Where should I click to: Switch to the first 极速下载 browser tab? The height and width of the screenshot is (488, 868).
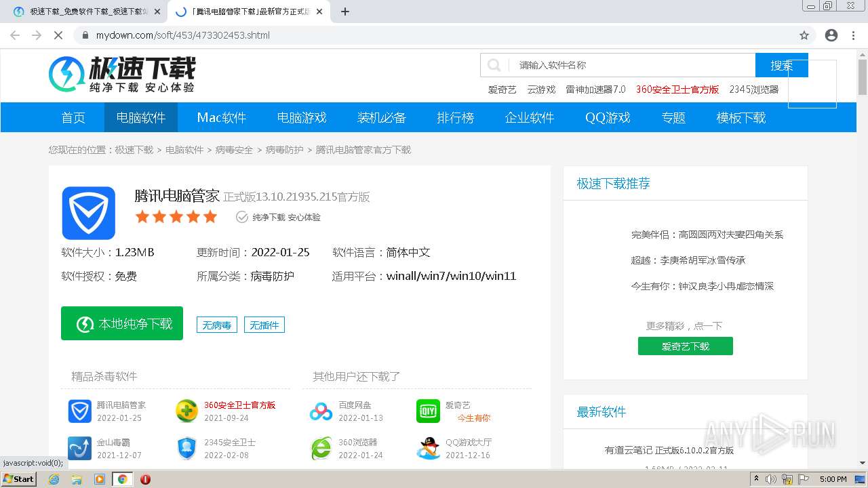coord(83,12)
